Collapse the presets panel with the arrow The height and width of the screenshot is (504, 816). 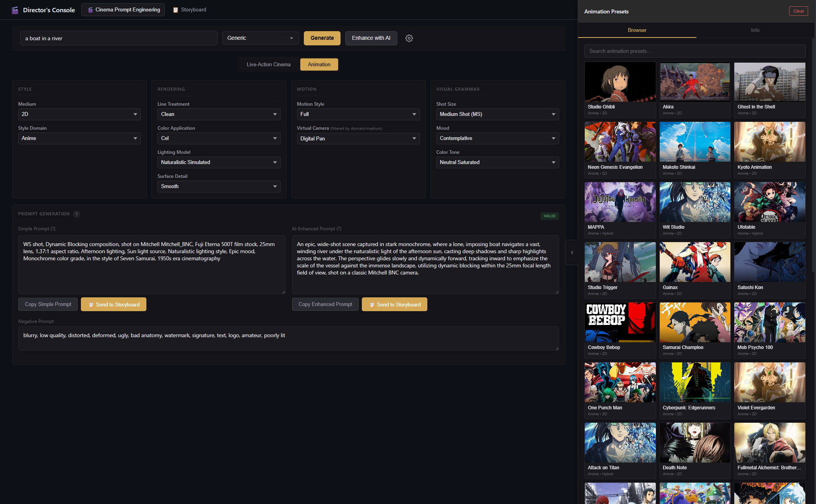572,252
